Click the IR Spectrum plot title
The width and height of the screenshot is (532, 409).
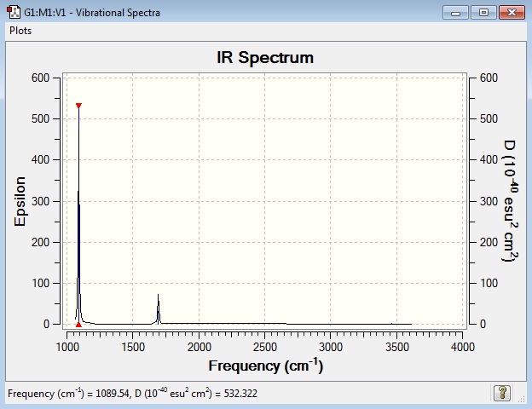(x=265, y=57)
